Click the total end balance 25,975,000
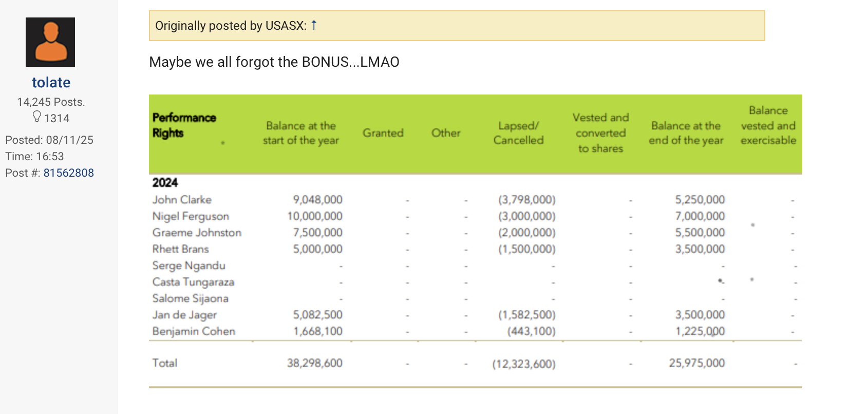This screenshot has width=868, height=414. (696, 363)
